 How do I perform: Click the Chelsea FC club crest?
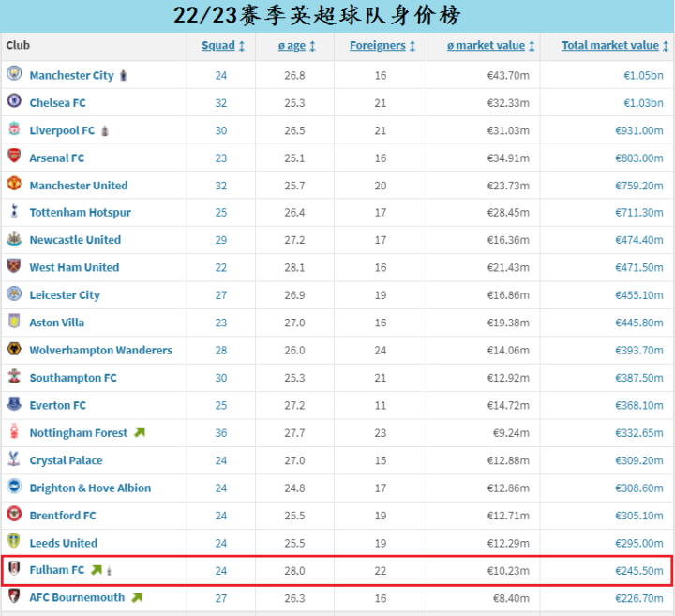pos(14,101)
